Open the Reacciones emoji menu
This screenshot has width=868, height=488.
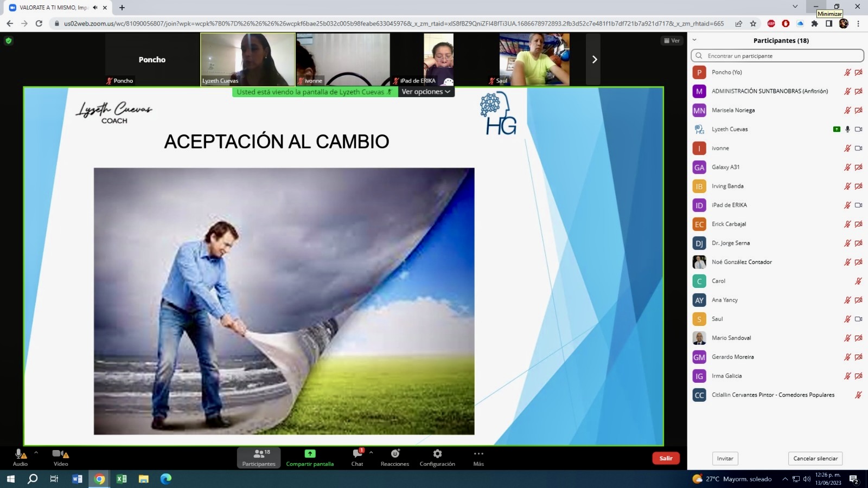pos(395,457)
